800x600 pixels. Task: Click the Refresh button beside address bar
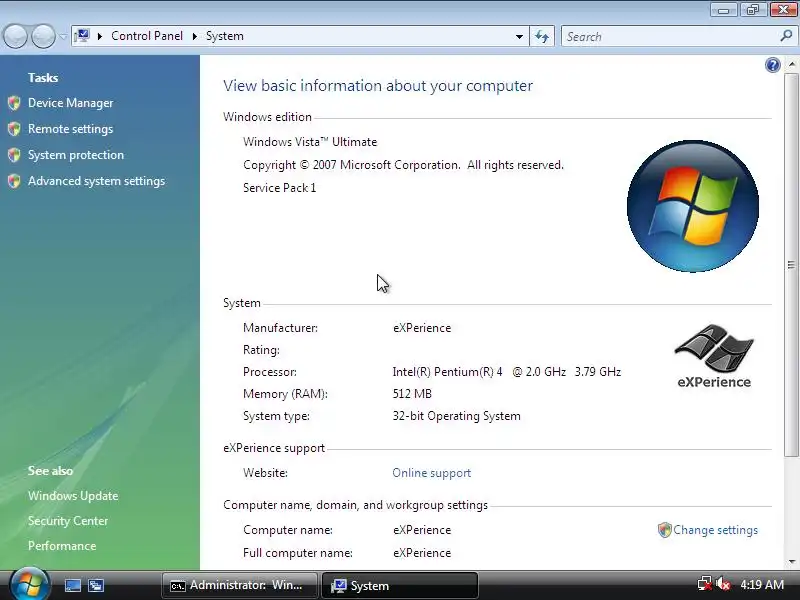click(x=542, y=36)
